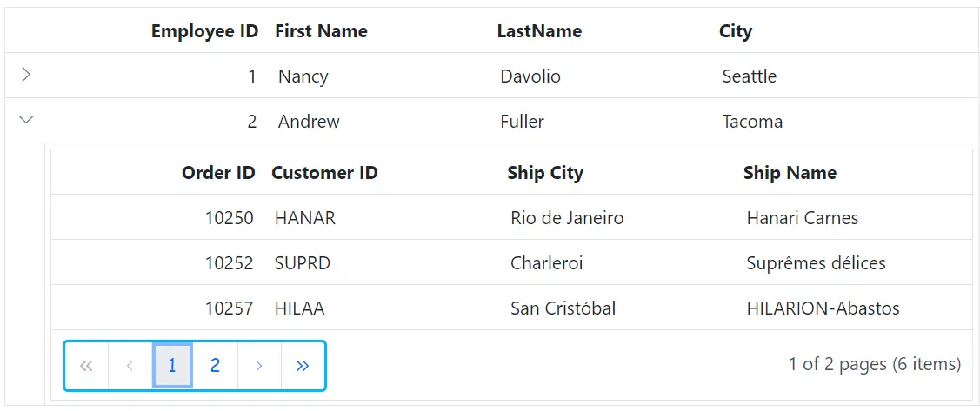
Task: Select the SUPRD customer cell
Action: (303, 263)
